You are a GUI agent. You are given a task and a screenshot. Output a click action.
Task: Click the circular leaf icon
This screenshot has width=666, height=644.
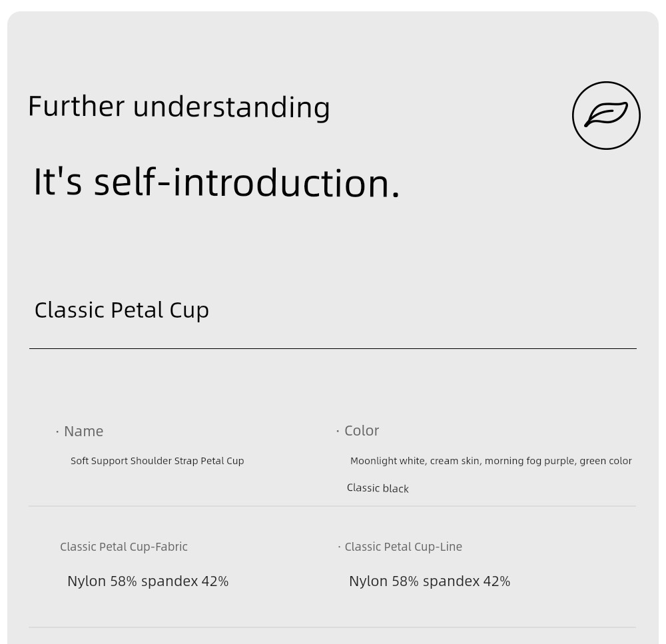606,115
